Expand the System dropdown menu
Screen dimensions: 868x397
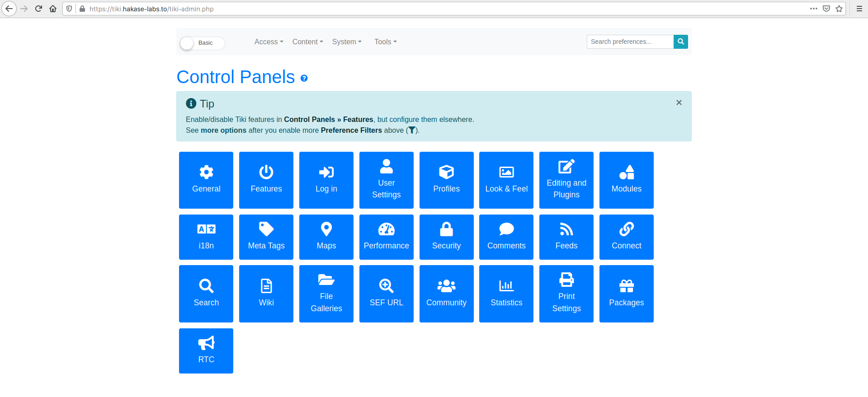pyautogui.click(x=347, y=42)
